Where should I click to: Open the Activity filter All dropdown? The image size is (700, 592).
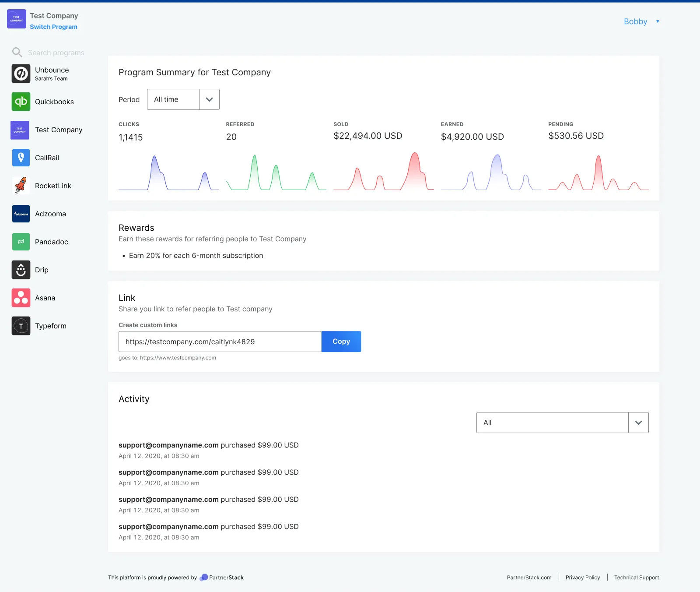click(x=562, y=423)
